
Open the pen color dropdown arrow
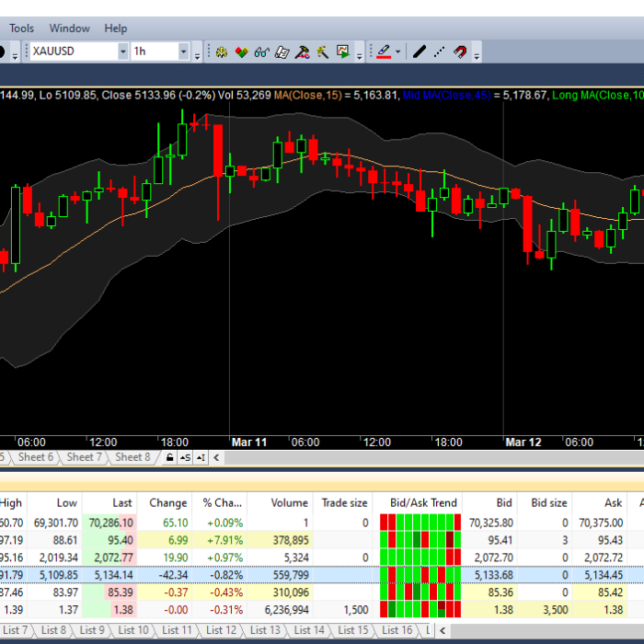397,52
